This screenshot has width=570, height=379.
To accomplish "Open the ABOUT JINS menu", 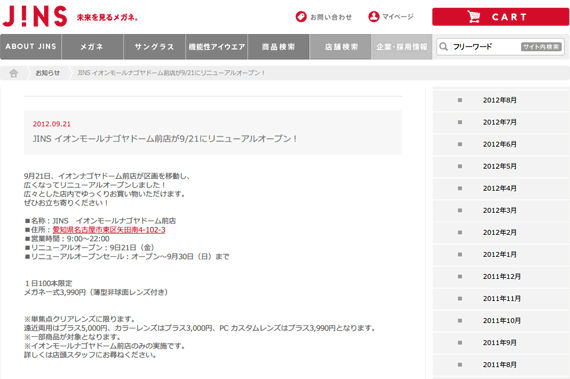I will [x=31, y=47].
